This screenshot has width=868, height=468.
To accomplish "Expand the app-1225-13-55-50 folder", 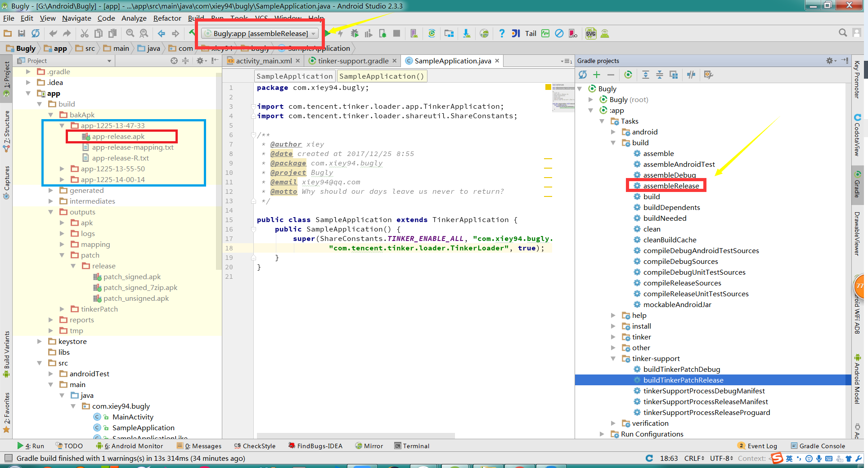I will pos(62,169).
